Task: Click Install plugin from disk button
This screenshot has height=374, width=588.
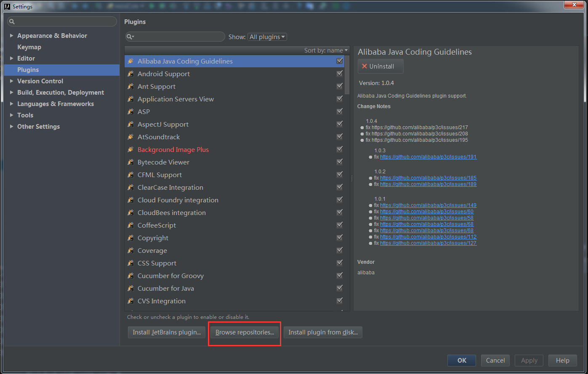Action: [x=323, y=332]
